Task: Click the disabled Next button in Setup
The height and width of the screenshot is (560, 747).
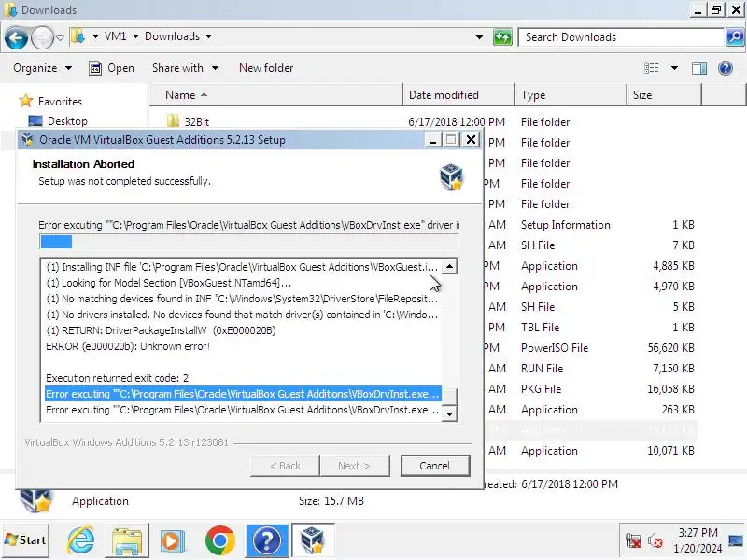Action: pyautogui.click(x=355, y=466)
